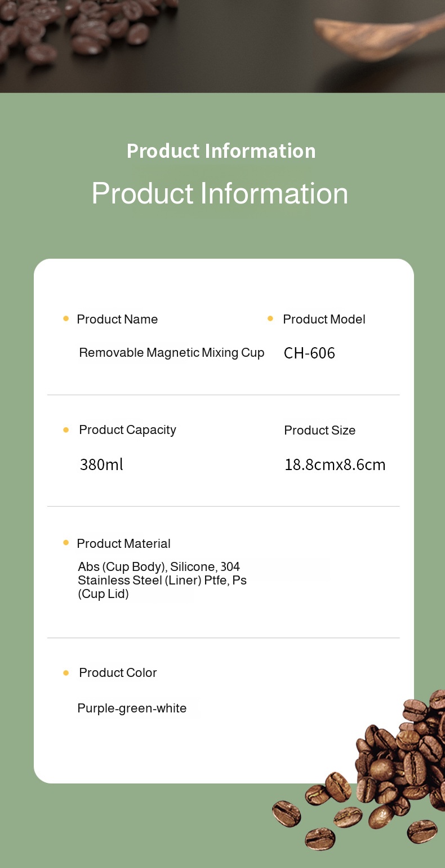Image resolution: width=445 pixels, height=868 pixels.
Task: Click the yellow bullet beside Product Name
Action: [x=66, y=319]
